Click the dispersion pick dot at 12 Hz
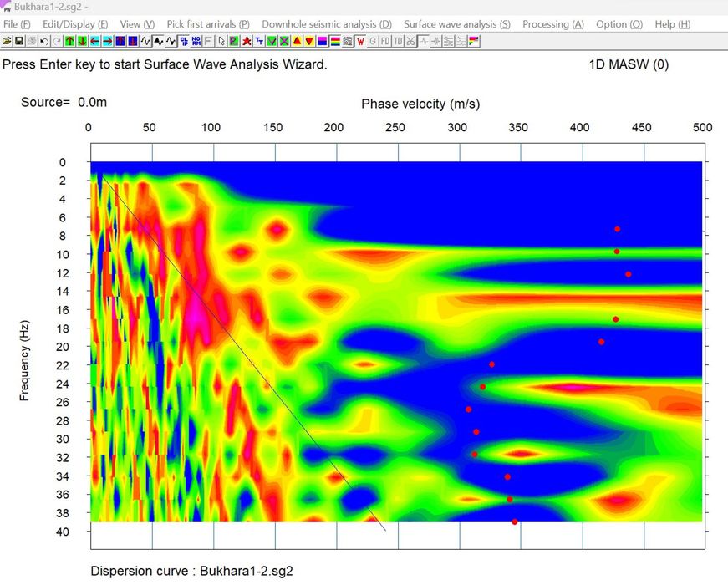This screenshot has height=585, width=728. (629, 274)
